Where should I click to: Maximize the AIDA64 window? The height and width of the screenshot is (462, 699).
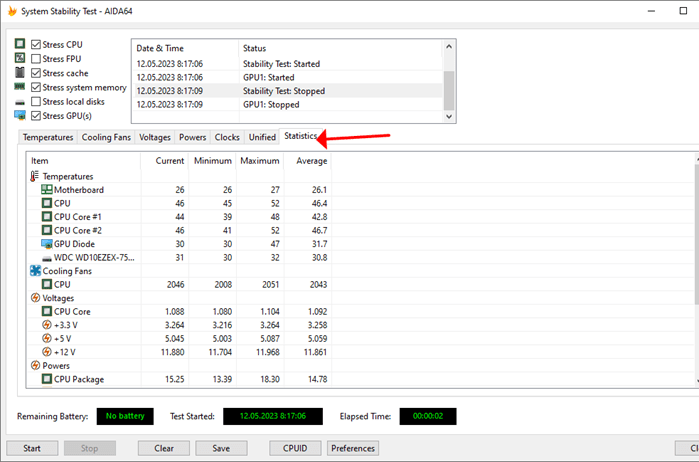click(683, 11)
